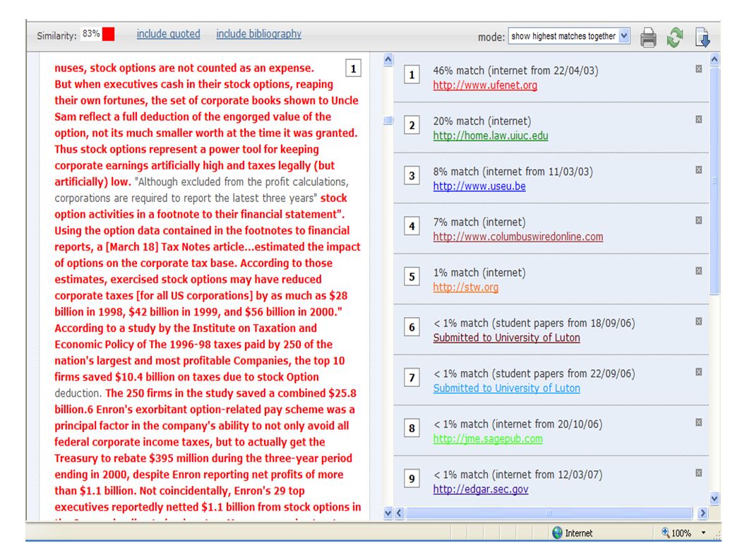The width and height of the screenshot is (747, 560).
Task: Exclude the 22/09/06 Luton student paper match
Action: coord(698,371)
